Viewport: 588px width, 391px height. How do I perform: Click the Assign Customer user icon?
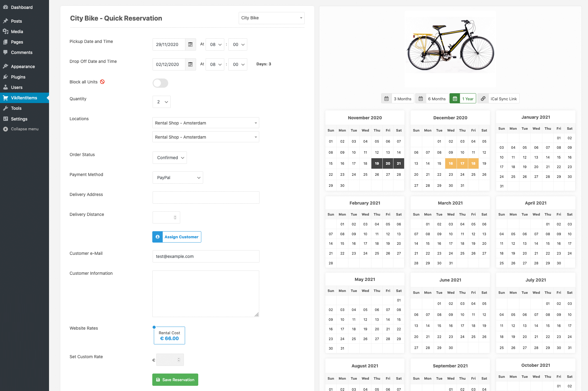[157, 237]
